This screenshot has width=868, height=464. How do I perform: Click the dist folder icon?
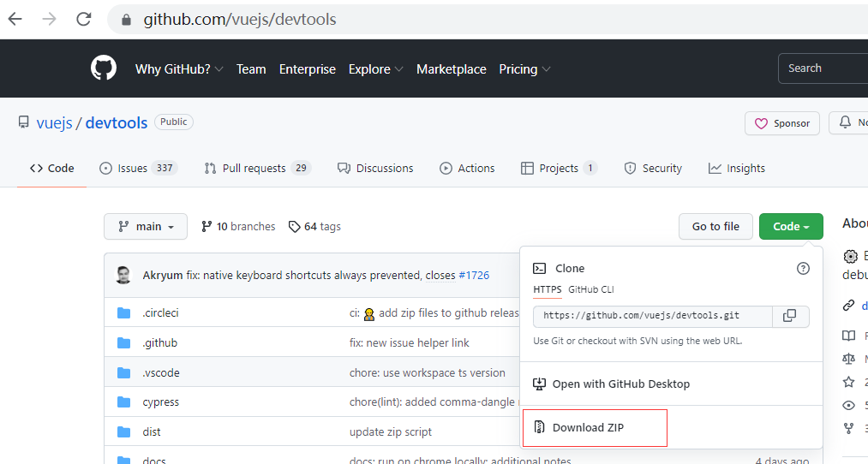pyautogui.click(x=123, y=432)
